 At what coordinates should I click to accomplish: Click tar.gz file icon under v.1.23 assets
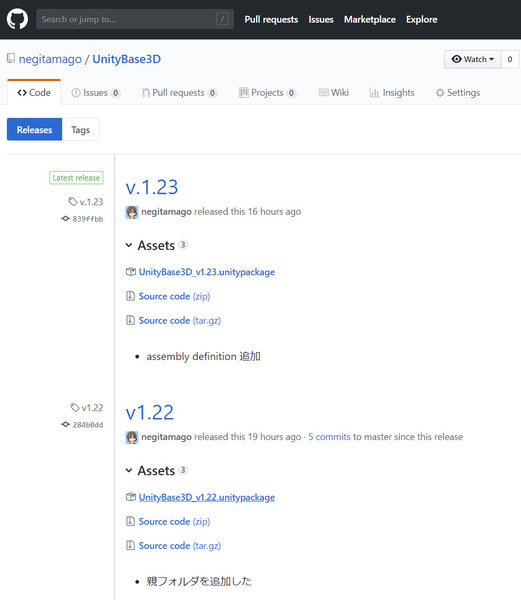pyautogui.click(x=130, y=320)
